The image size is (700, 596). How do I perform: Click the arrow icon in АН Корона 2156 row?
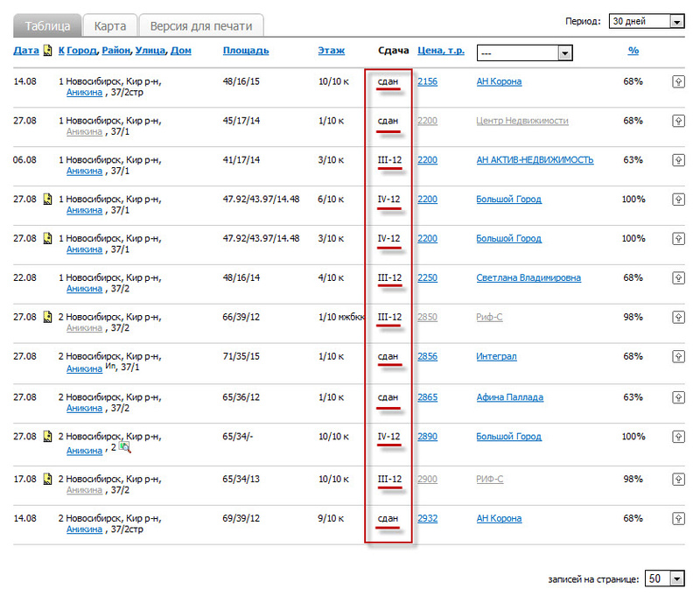click(x=677, y=82)
